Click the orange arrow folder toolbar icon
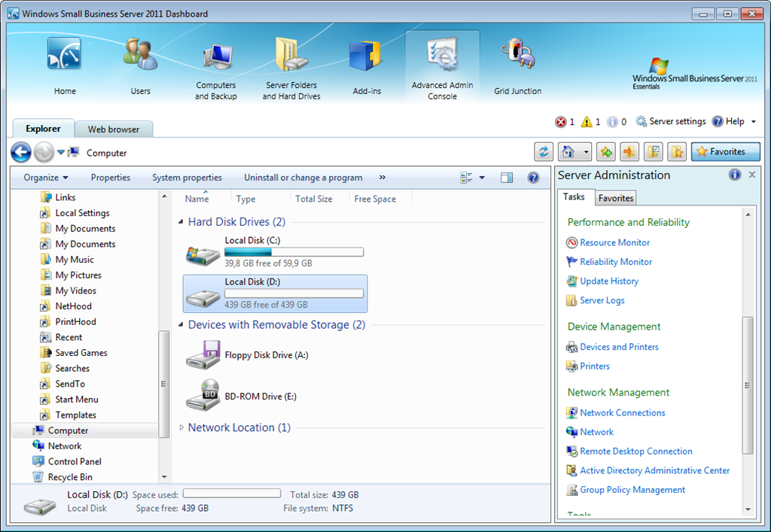771x532 pixels. pyautogui.click(x=629, y=152)
